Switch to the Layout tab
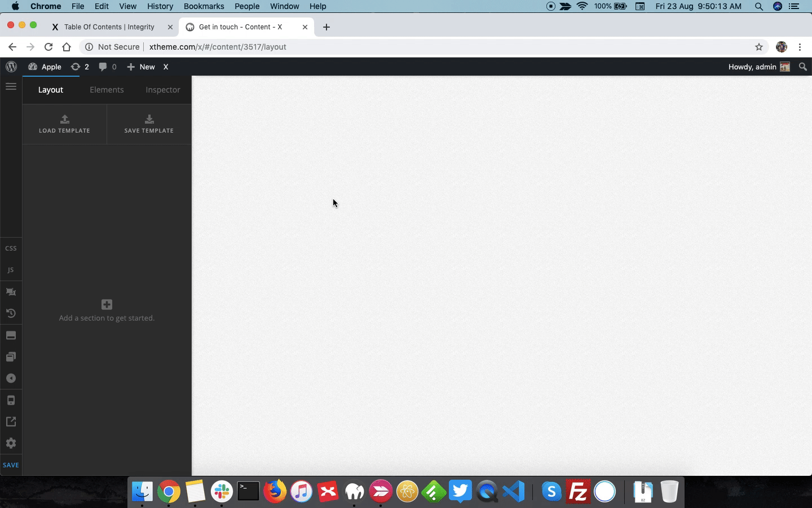The image size is (812, 508). point(51,90)
